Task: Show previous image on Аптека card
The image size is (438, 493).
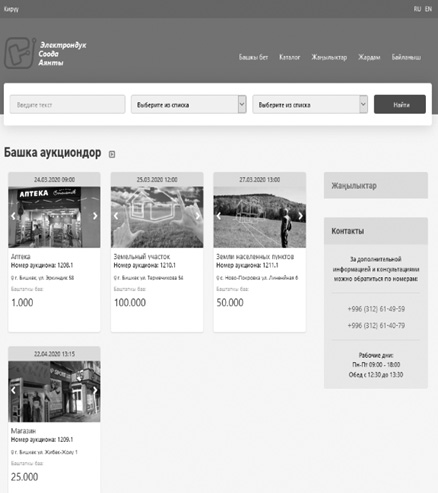Action: tap(13, 216)
